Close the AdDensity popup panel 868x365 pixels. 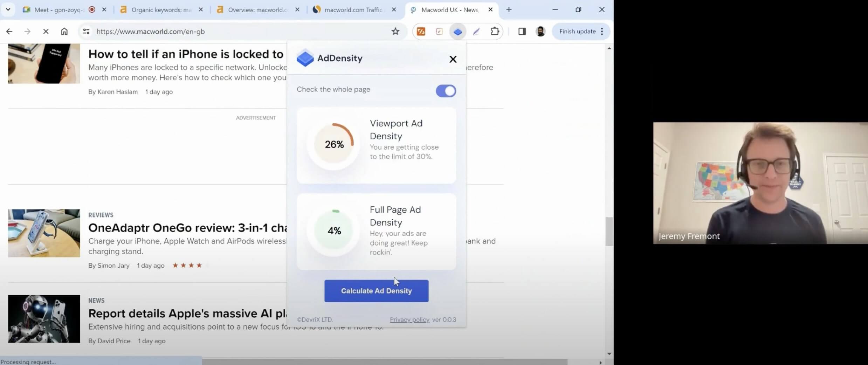tap(453, 59)
